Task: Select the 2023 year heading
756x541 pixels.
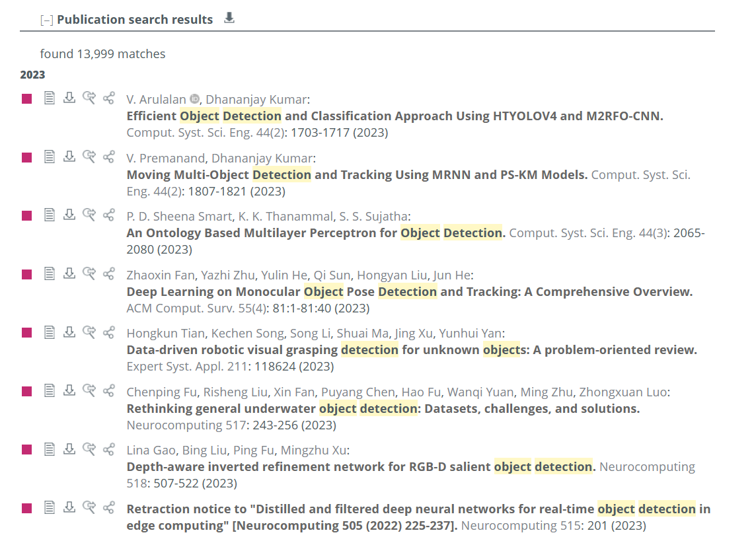Action: 33,75
